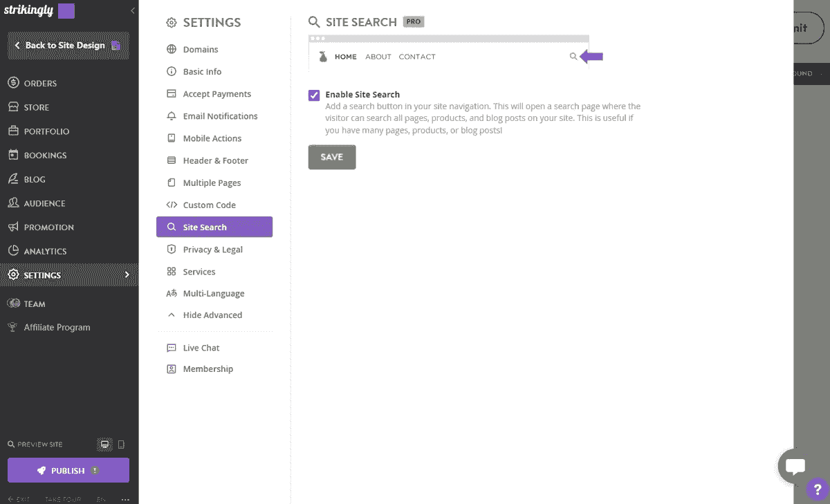Click the Preview Site link
830x504 pixels.
point(35,445)
